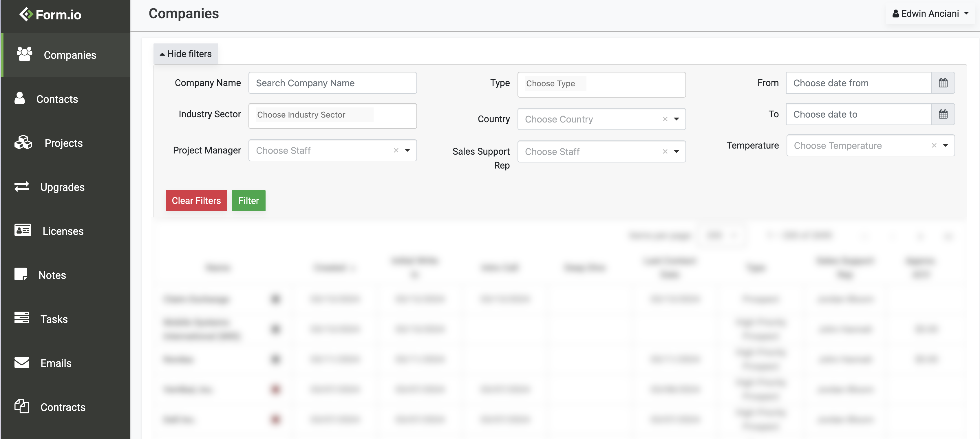Open the Temperature dropdown arrow
The width and height of the screenshot is (980, 439).
point(945,145)
